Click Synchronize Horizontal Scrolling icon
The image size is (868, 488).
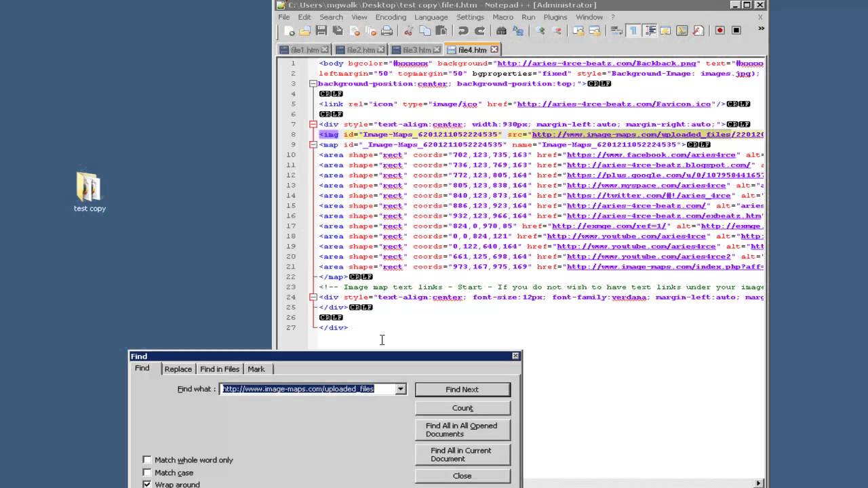(x=595, y=30)
